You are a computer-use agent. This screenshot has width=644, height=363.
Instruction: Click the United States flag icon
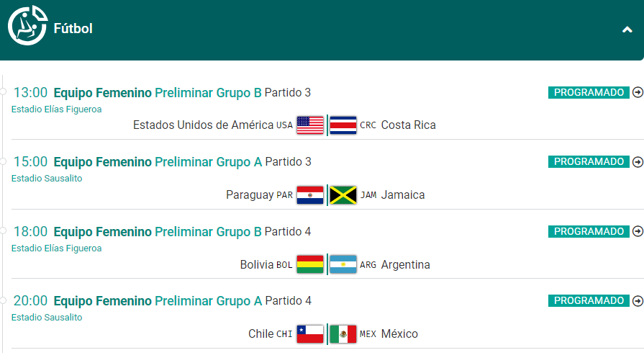310,125
